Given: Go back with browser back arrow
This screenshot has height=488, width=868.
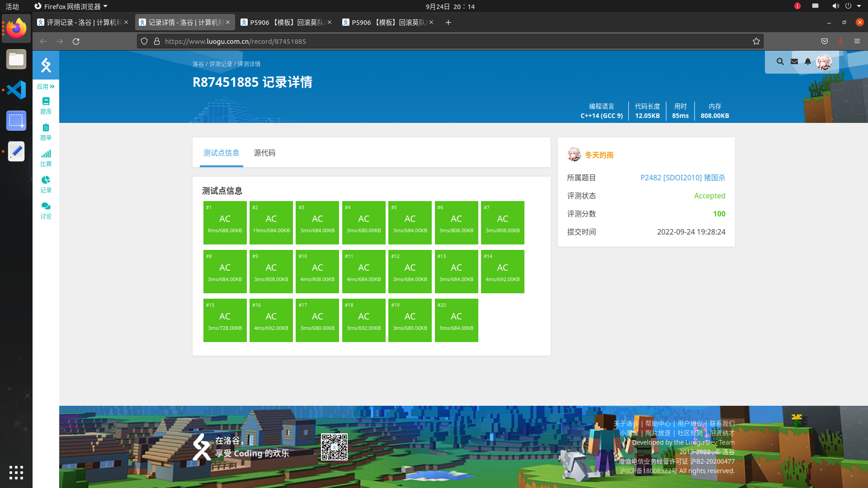Looking at the screenshot, I should tap(43, 41).
